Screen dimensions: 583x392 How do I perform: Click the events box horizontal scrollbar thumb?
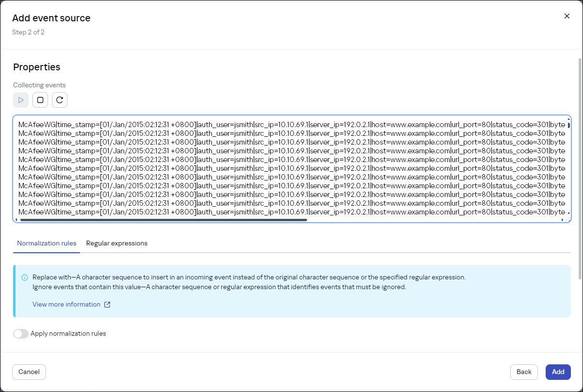[163, 220]
